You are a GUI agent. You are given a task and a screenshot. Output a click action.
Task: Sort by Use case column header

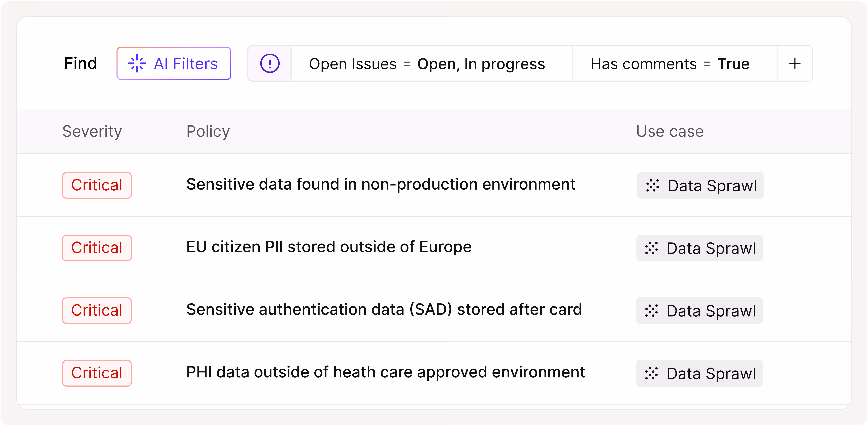click(x=670, y=131)
